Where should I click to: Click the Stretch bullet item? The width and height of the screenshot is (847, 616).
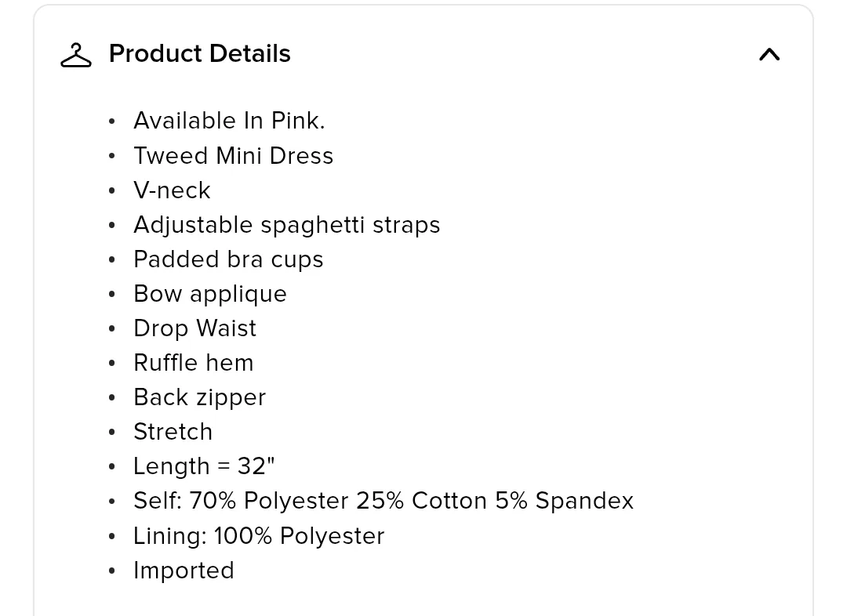[x=173, y=432]
